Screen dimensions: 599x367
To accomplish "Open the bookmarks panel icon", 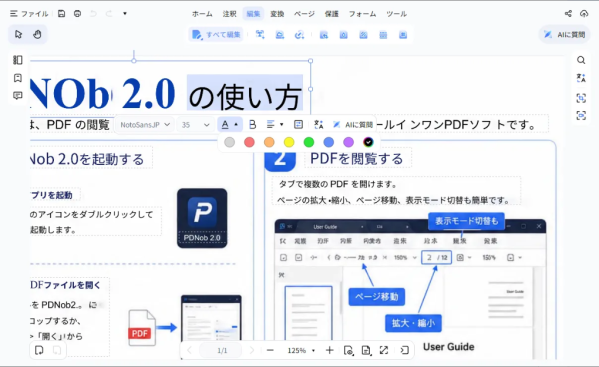I will click(18, 78).
